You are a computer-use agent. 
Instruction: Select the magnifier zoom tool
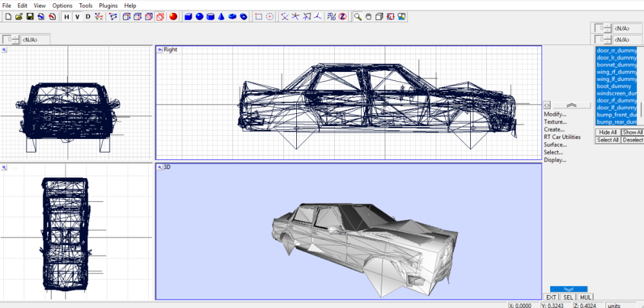(x=357, y=17)
